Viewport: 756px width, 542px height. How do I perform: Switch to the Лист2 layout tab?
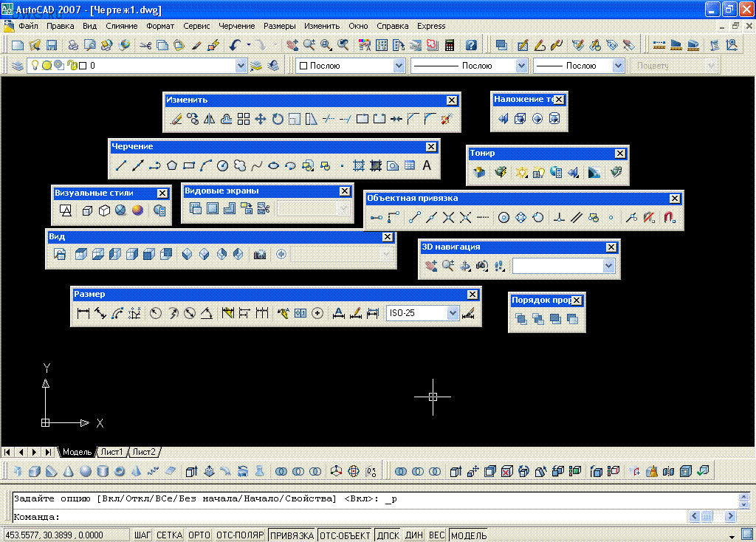coord(144,453)
